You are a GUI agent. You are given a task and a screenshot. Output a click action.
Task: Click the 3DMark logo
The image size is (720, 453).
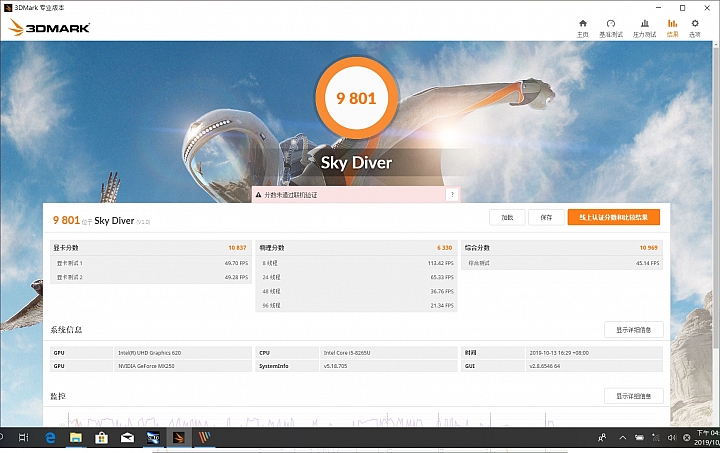point(49,28)
